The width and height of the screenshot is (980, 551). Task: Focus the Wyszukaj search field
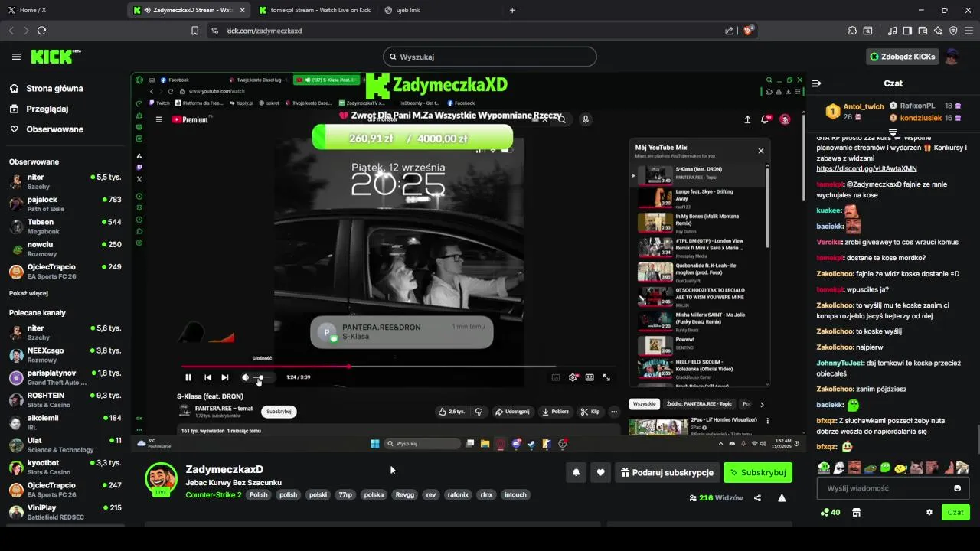pos(490,57)
